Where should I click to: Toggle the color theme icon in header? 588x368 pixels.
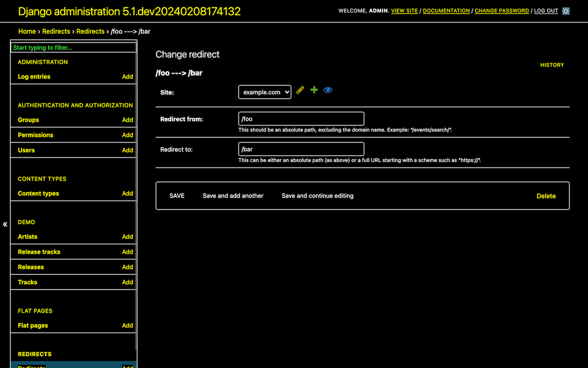click(x=566, y=11)
